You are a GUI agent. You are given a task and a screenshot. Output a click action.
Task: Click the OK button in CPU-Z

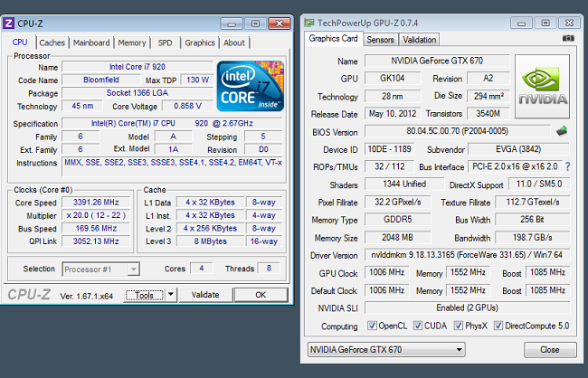coord(261,295)
